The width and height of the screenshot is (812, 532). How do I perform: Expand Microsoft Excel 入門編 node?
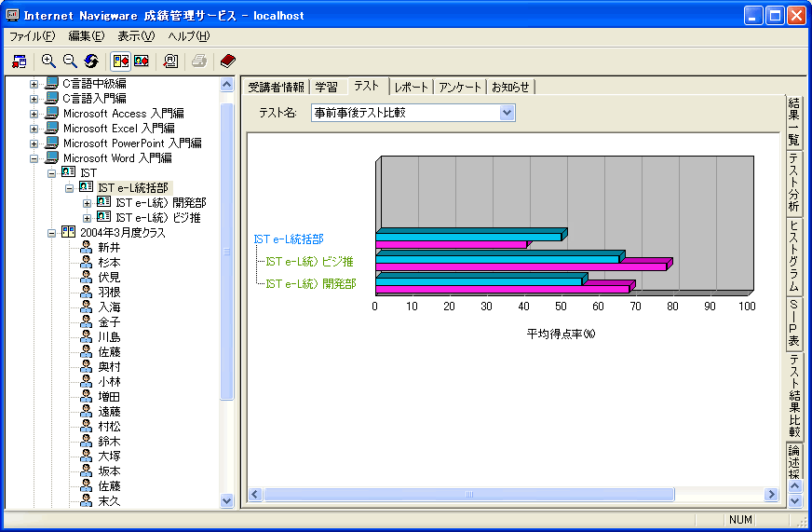tap(34, 129)
